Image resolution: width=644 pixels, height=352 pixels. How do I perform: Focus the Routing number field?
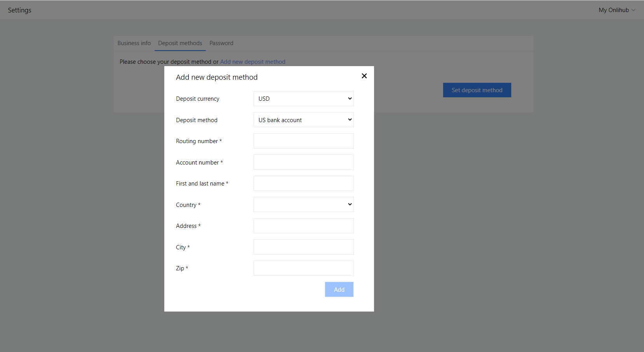(x=304, y=141)
